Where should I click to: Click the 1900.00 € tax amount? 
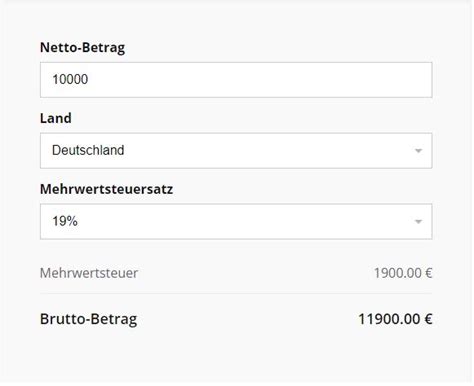click(x=403, y=273)
